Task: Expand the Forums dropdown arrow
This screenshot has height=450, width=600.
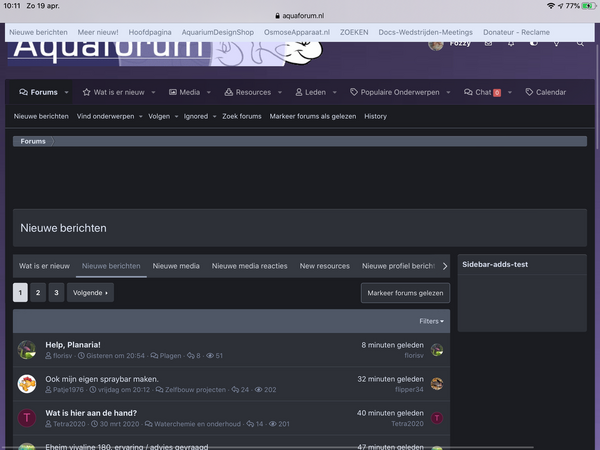Action: [67, 92]
